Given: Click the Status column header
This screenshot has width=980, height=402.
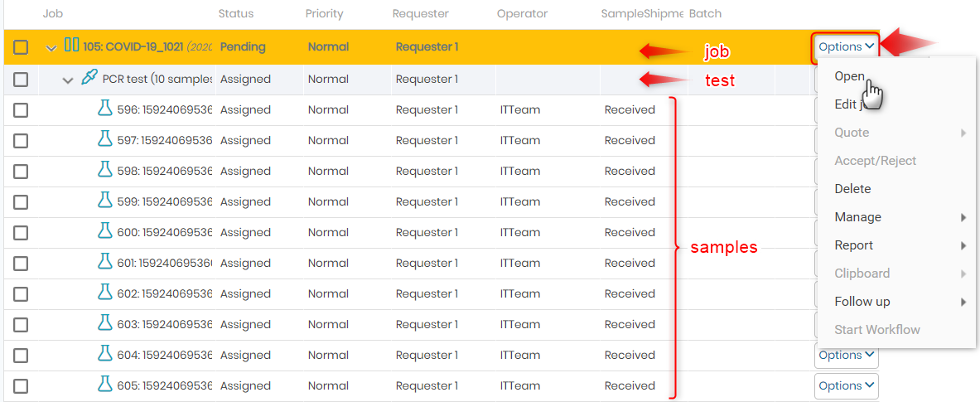Looking at the screenshot, I should pos(235,14).
